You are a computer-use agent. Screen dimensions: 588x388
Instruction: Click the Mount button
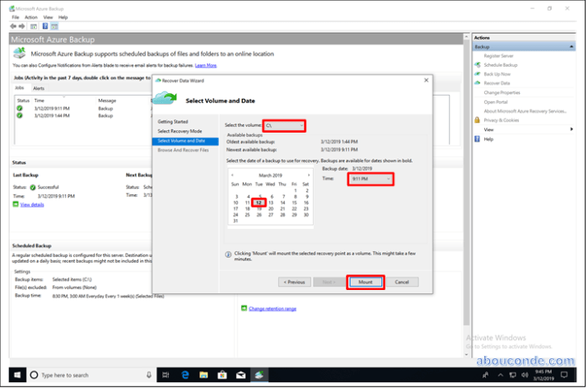366,282
